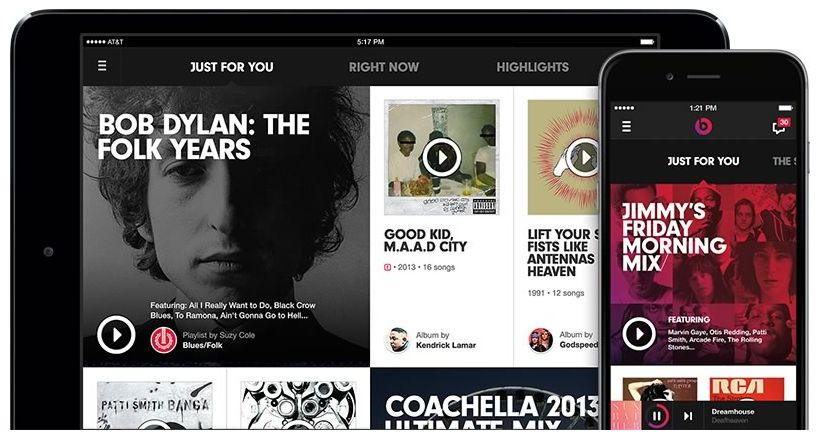Select Just For You tab on phone
820x440 pixels.
[703, 161]
